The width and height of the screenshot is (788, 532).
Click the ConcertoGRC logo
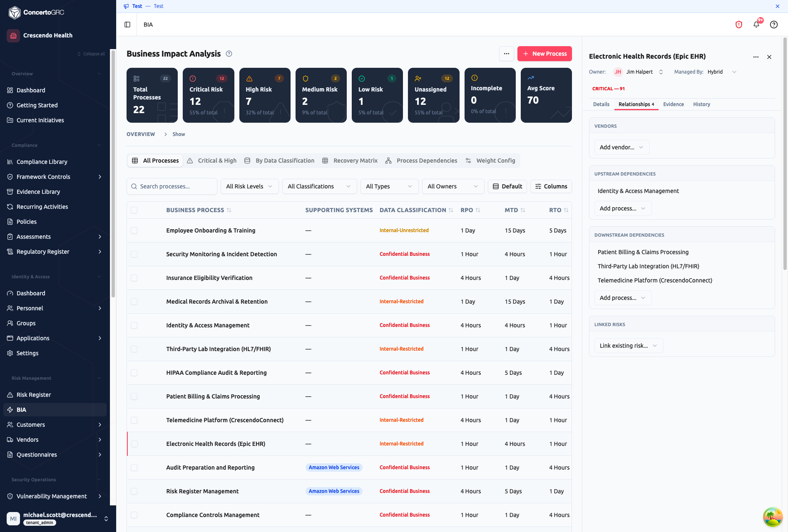[36, 12]
